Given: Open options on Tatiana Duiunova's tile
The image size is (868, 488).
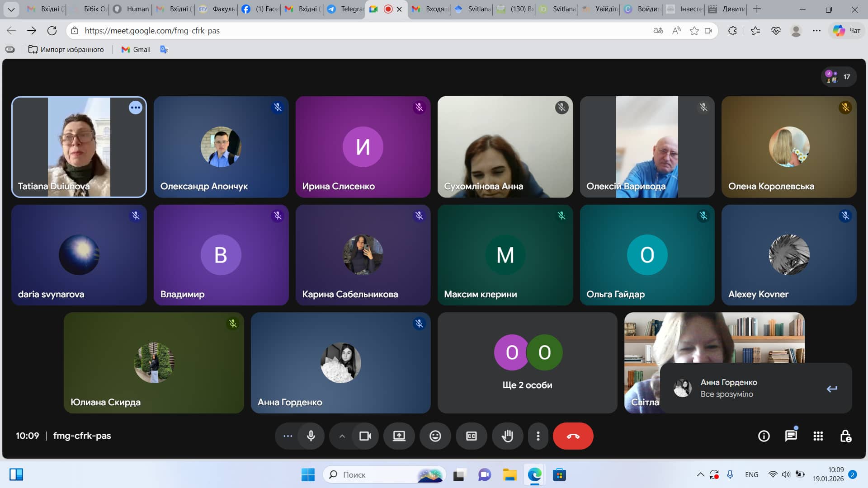Looking at the screenshot, I should pyautogui.click(x=135, y=108).
